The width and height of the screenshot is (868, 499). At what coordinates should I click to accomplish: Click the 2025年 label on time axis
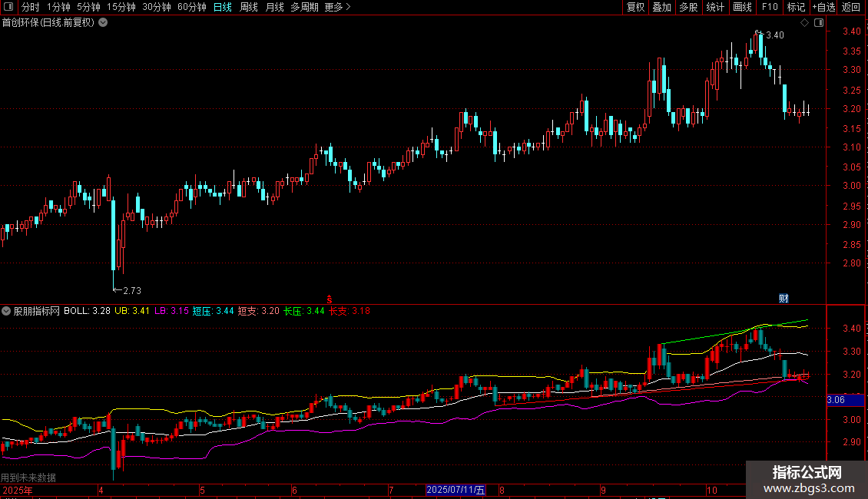18,490
